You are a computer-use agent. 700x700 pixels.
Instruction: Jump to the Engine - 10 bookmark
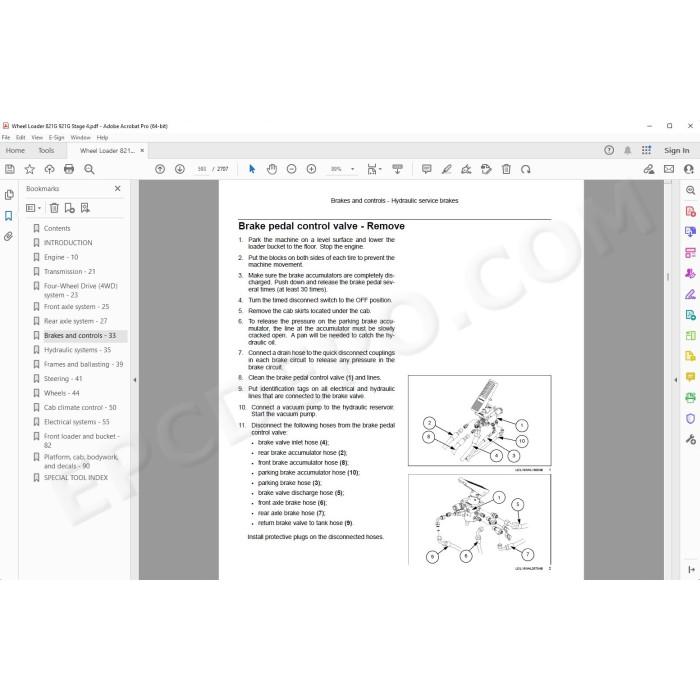pyautogui.click(x=61, y=257)
